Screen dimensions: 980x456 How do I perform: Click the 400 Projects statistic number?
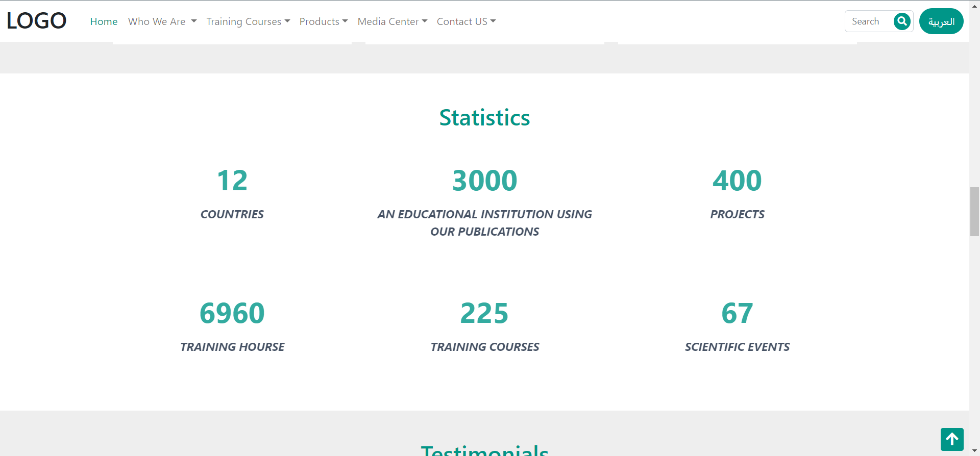(x=737, y=181)
